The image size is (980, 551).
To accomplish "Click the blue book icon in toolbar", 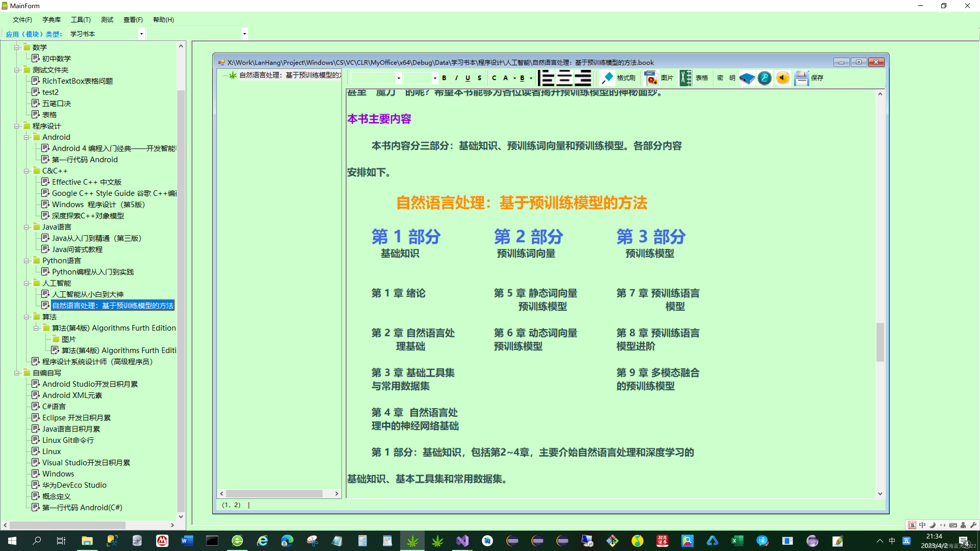I will tap(747, 78).
